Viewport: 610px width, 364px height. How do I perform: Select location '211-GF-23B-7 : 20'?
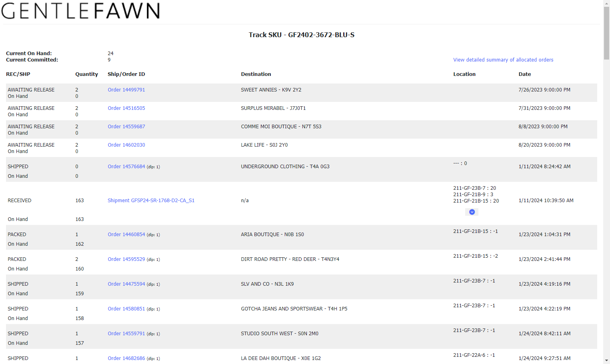[x=474, y=188]
